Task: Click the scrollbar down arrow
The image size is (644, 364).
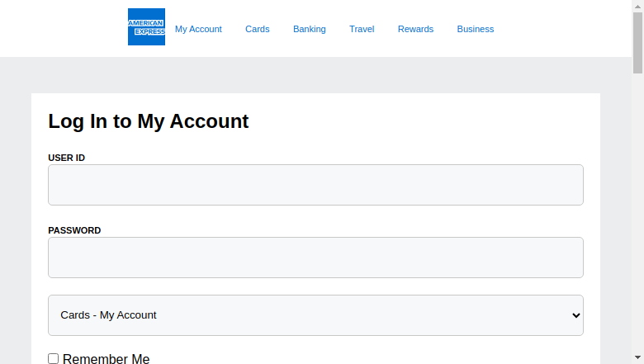Action: [x=637, y=357]
